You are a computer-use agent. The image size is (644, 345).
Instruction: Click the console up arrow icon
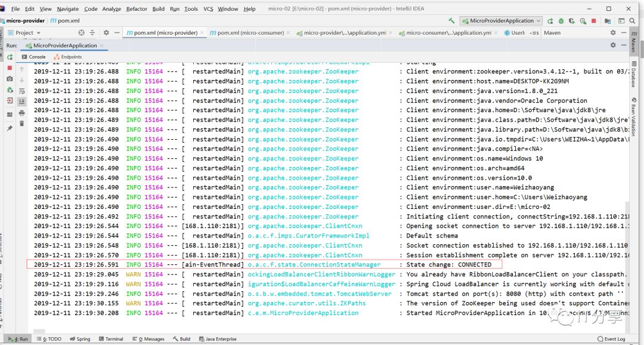pos(22,69)
